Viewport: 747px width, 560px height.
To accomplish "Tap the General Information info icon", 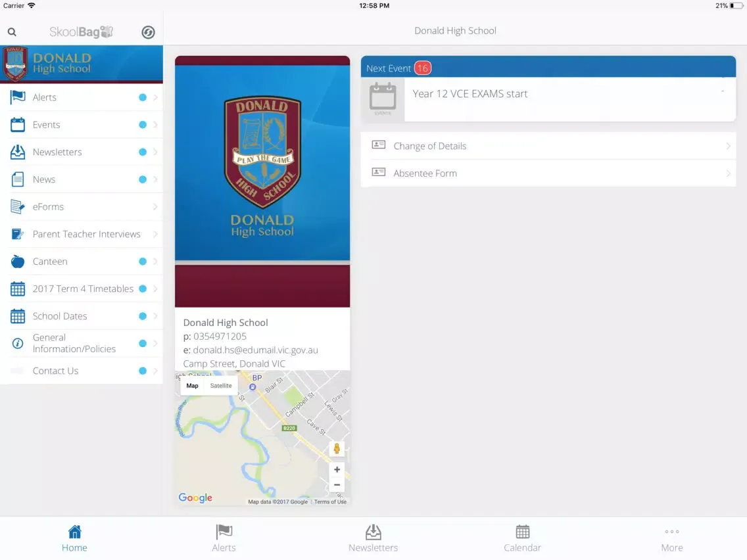I will pyautogui.click(x=18, y=343).
